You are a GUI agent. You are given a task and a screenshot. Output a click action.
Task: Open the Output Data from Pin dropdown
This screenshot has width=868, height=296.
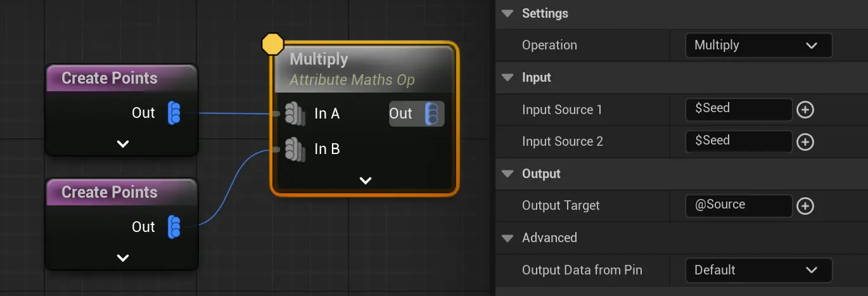pyautogui.click(x=758, y=270)
